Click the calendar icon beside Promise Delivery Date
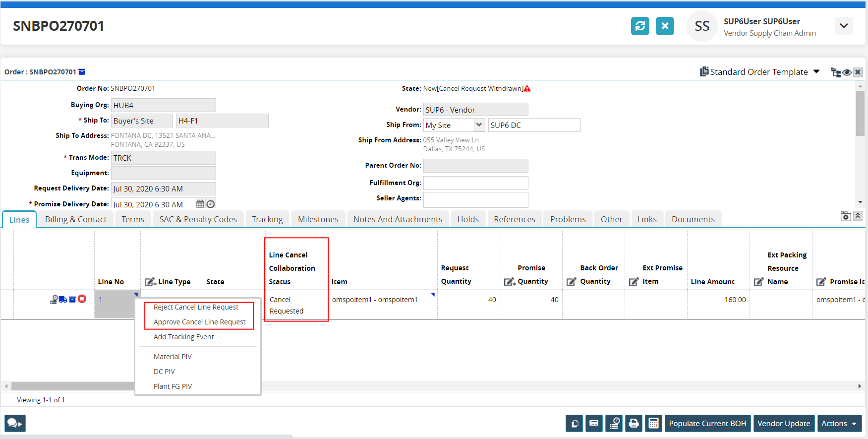Screen dimensions: 868x439 pos(200,204)
